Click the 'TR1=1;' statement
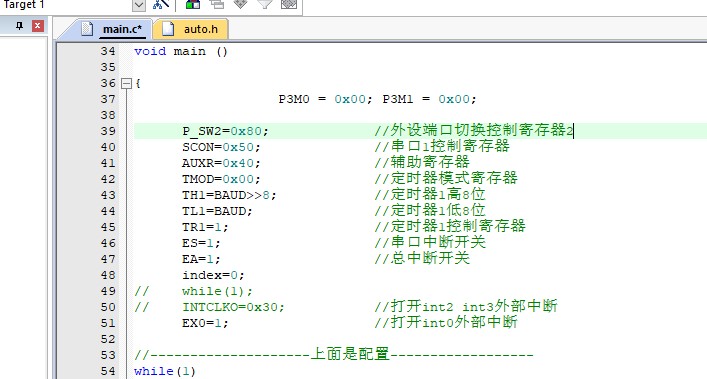 206,227
